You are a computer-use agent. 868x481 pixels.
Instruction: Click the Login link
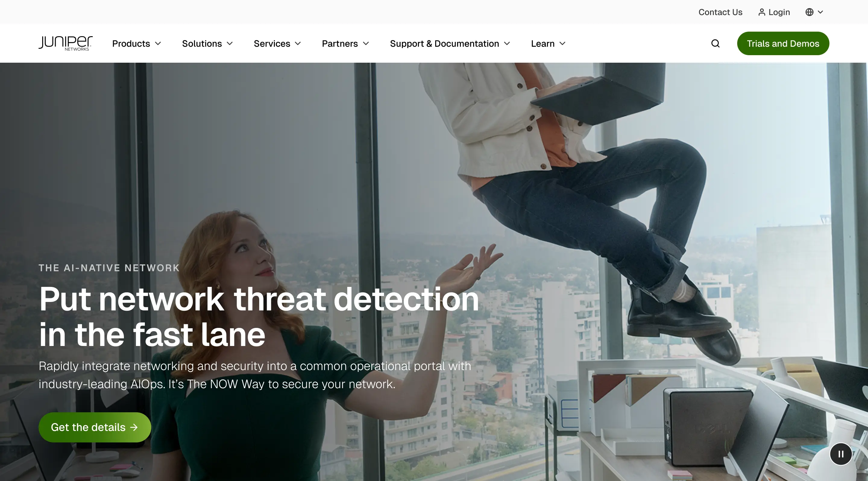click(779, 12)
